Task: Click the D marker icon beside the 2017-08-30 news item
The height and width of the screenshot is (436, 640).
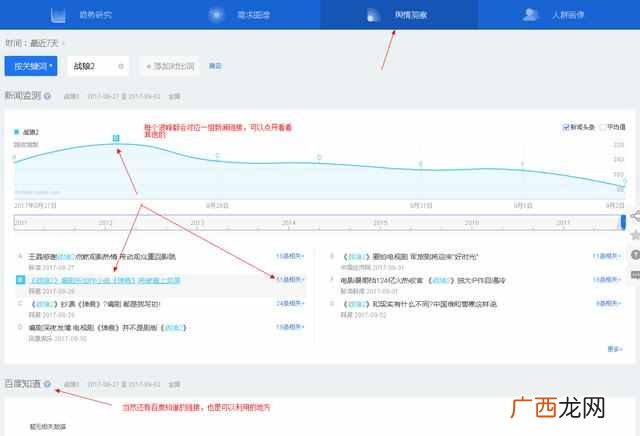Action: [20, 327]
